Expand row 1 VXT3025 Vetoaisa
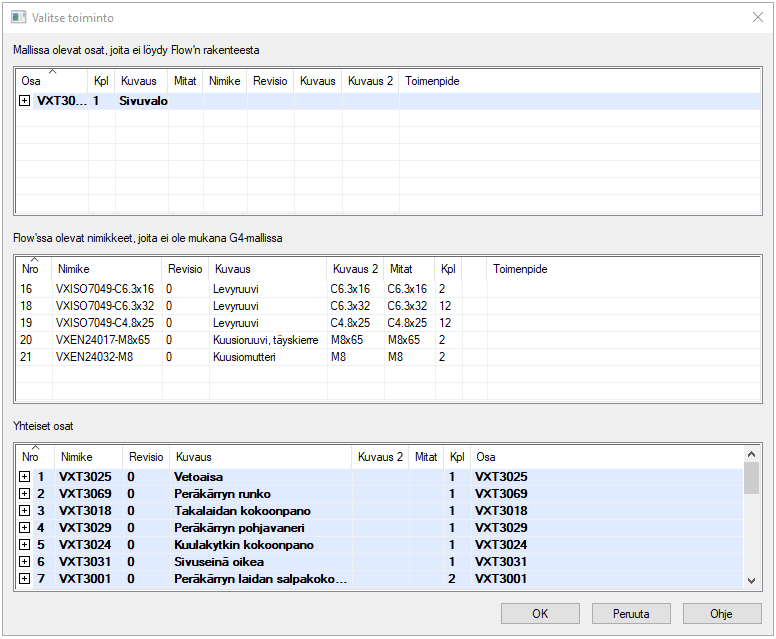This screenshot has height=639, width=776. coord(25,477)
